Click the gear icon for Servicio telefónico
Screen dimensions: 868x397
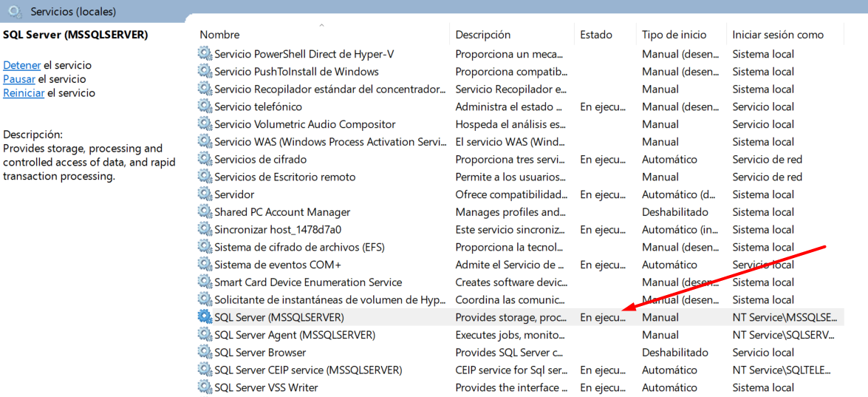[x=205, y=106]
